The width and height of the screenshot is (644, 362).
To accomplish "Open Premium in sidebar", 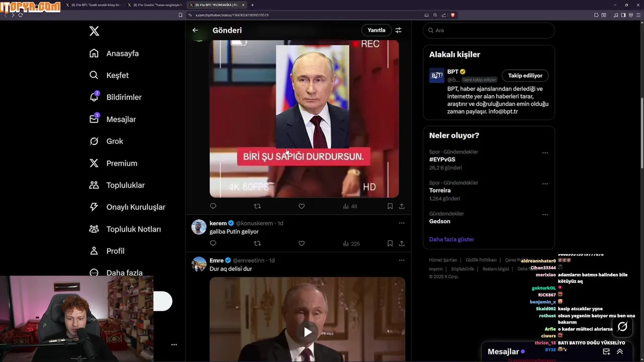I will point(113,163).
